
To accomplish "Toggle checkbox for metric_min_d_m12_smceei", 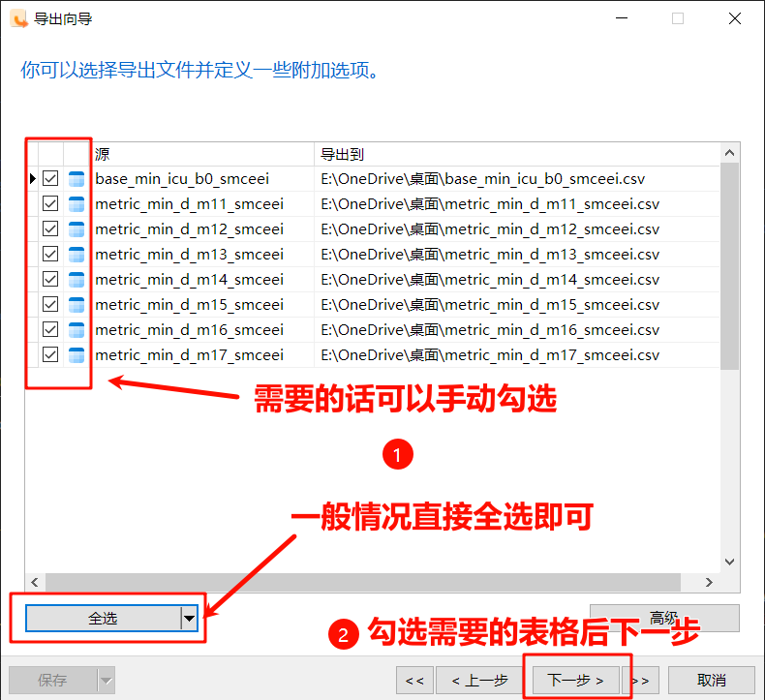I will tap(50, 229).
